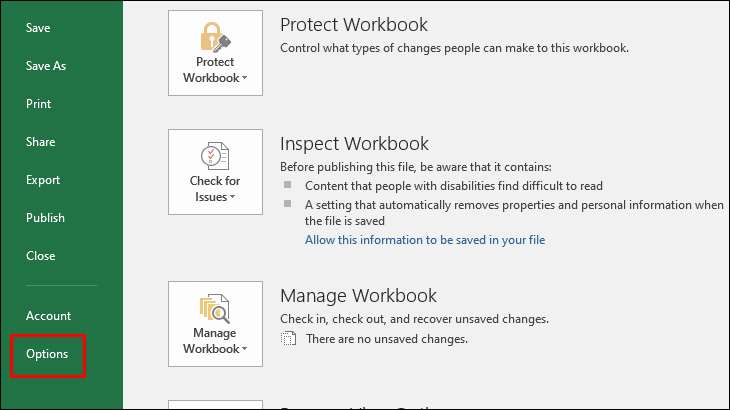
Task: Close the workbook via the Close item
Action: coord(41,256)
